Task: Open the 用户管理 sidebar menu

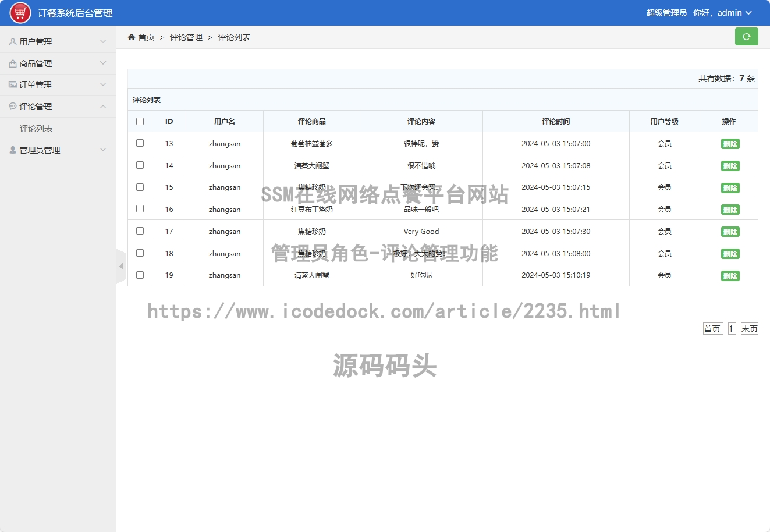Action: [x=58, y=42]
